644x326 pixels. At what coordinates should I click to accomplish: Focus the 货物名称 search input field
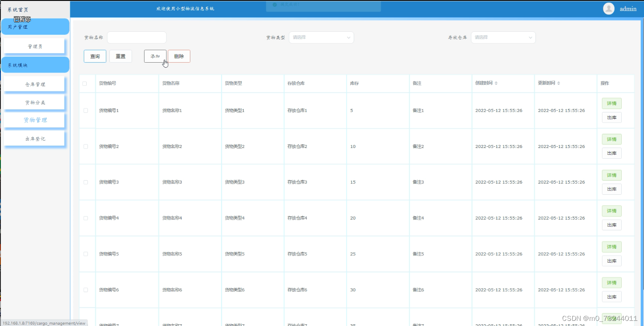coord(137,37)
